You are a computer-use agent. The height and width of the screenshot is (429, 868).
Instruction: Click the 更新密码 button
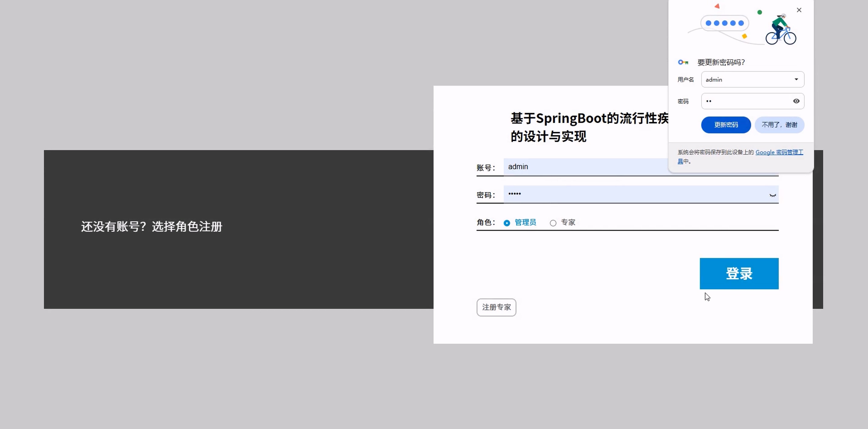coord(726,125)
